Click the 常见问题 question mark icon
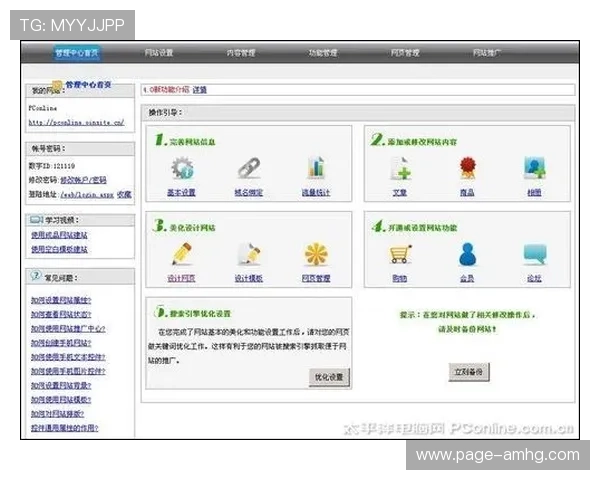The image size is (600, 480). pyautogui.click(x=35, y=276)
